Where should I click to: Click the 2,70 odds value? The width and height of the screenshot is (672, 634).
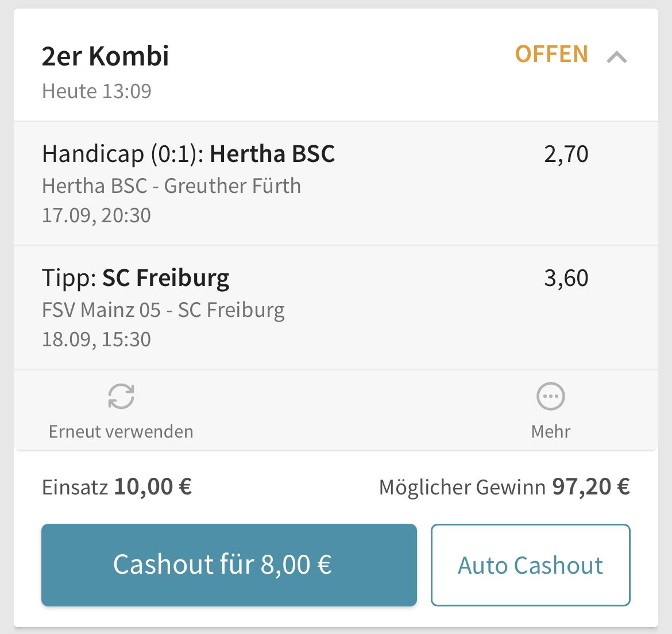pyautogui.click(x=566, y=154)
